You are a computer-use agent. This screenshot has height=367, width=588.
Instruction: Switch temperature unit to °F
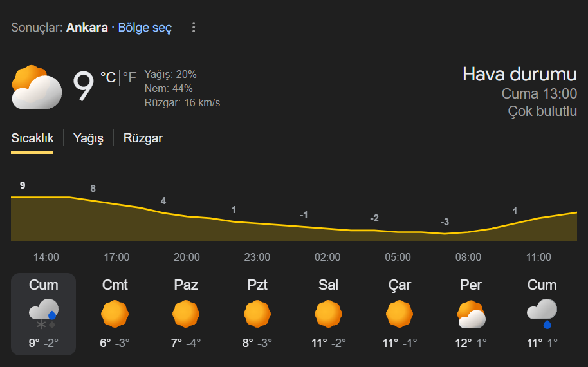pyautogui.click(x=129, y=78)
